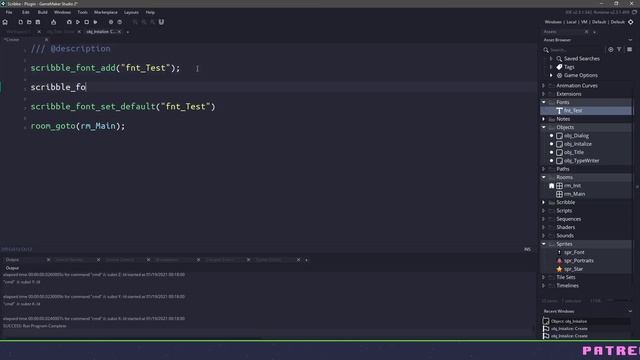Open the Windows menu
640x360 pixels.
(62, 12)
